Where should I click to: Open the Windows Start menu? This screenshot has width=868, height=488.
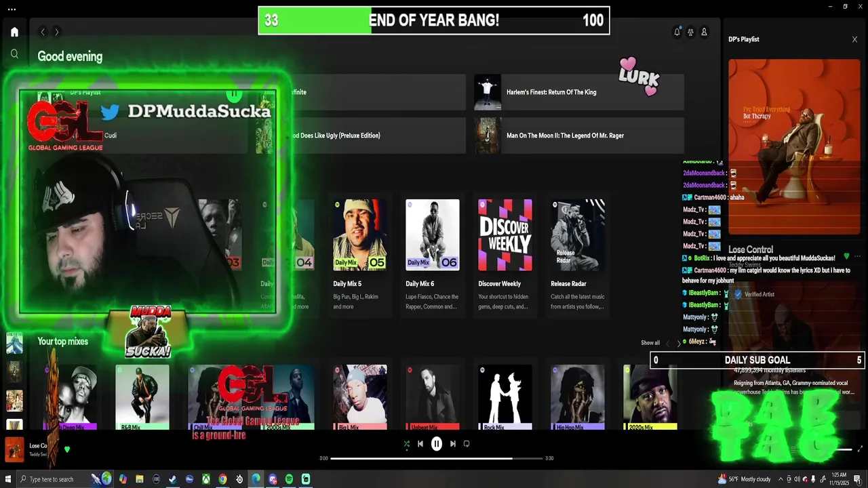point(7,479)
